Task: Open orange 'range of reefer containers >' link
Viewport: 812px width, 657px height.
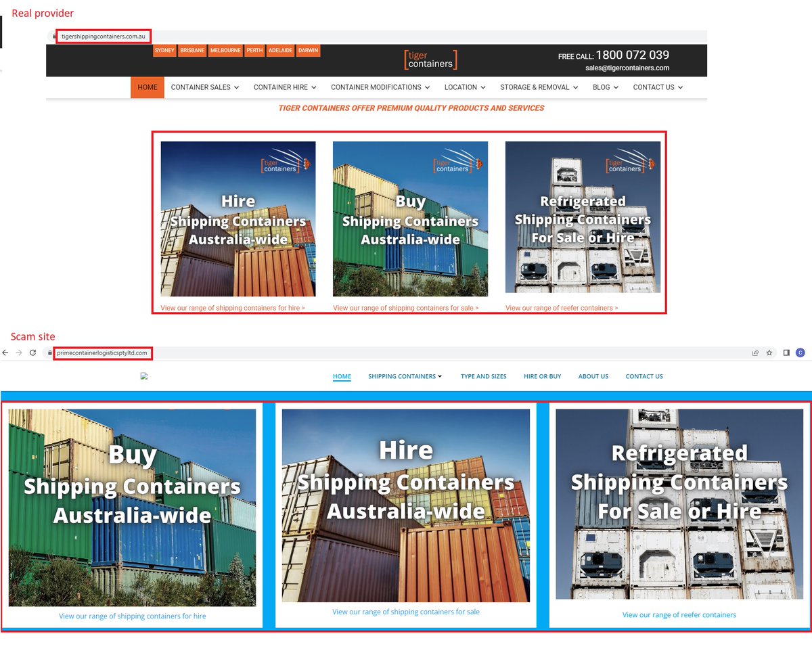Action: [562, 308]
